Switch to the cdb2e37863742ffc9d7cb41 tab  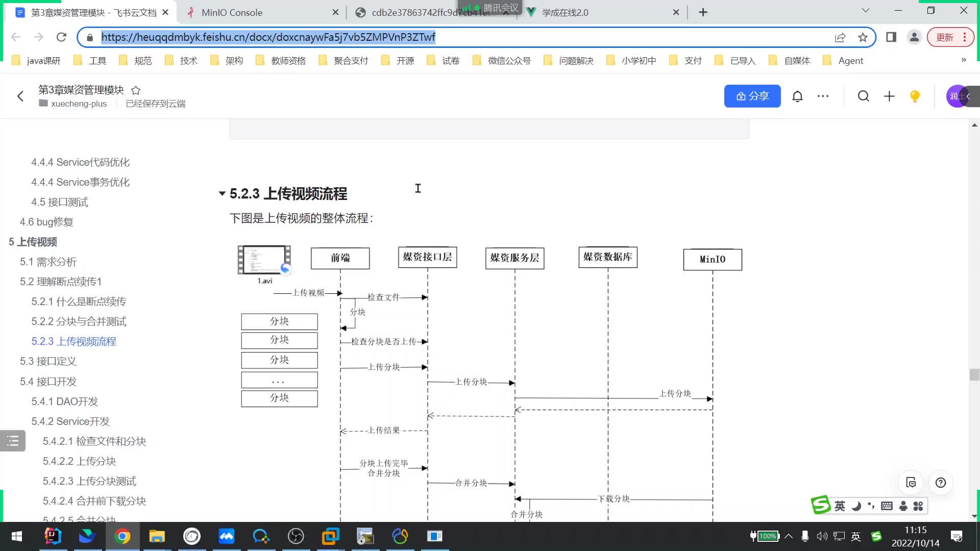pos(431,12)
